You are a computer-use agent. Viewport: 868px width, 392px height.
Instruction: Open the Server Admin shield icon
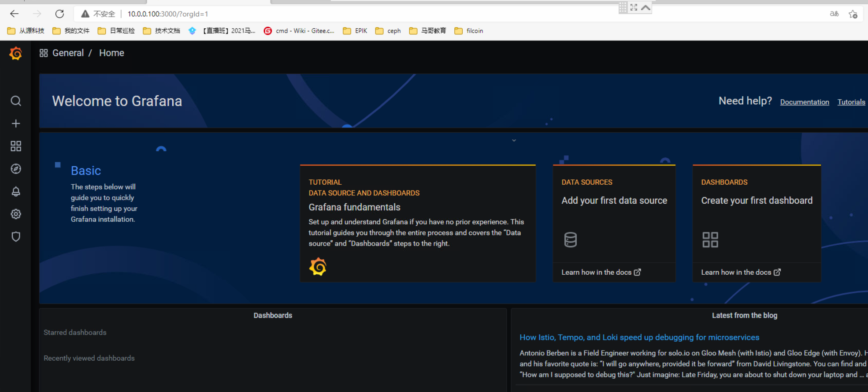click(x=16, y=237)
